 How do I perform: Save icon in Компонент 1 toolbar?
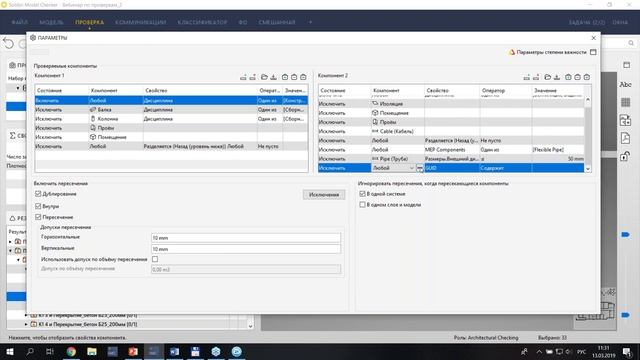273,77
